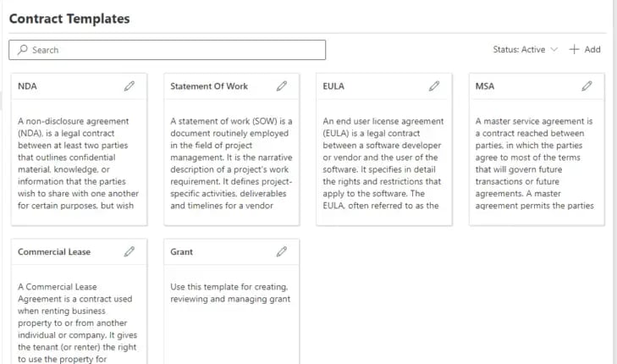Screen dimensions: 617x364
Task: Select the EULA card description text
Action: pos(383,163)
